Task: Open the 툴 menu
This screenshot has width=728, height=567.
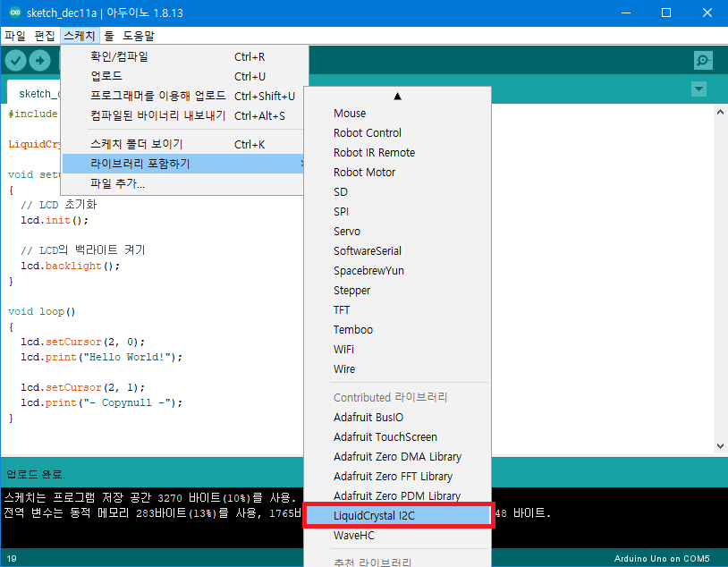Action: [109, 36]
